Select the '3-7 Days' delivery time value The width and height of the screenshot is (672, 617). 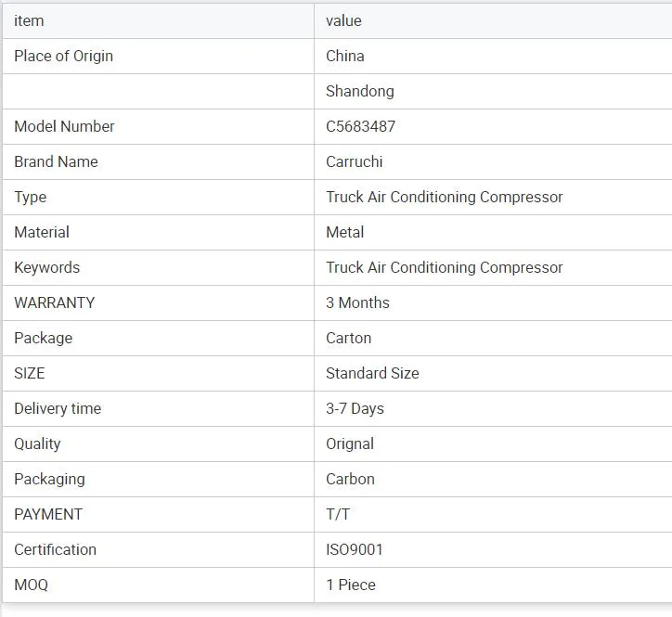pyautogui.click(x=355, y=408)
